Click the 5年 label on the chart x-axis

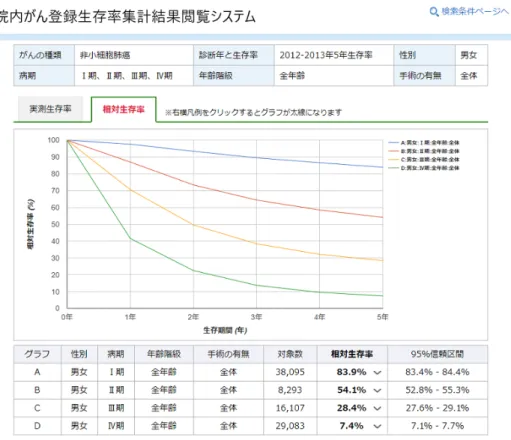pos(382,317)
